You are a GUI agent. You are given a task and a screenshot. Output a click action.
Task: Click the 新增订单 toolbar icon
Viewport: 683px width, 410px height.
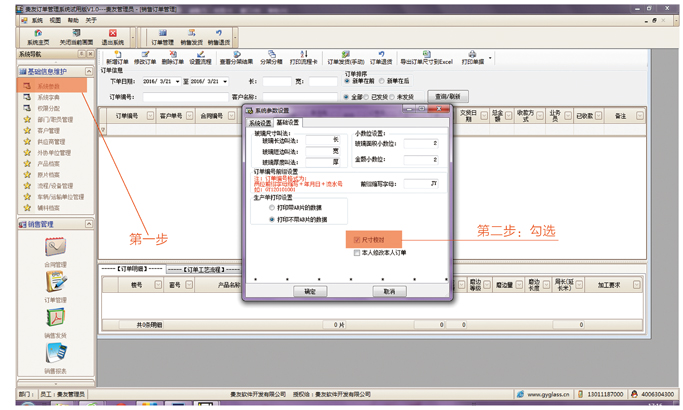116,57
